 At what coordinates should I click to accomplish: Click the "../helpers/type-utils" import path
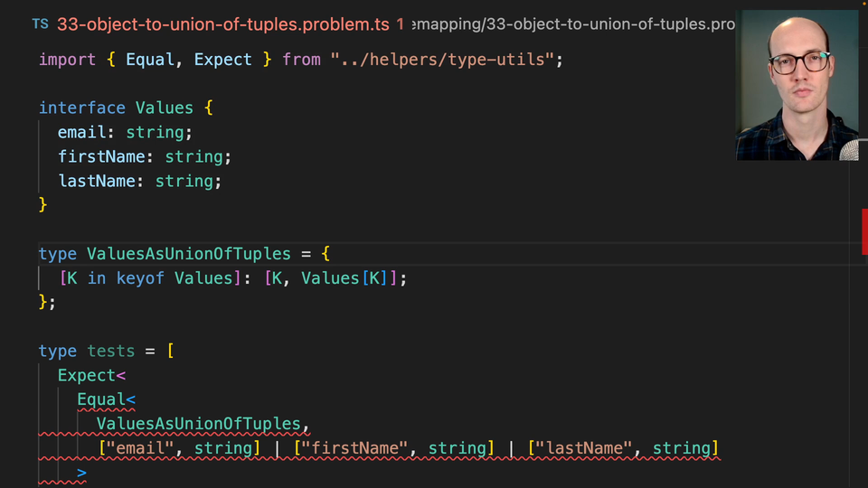point(446,60)
